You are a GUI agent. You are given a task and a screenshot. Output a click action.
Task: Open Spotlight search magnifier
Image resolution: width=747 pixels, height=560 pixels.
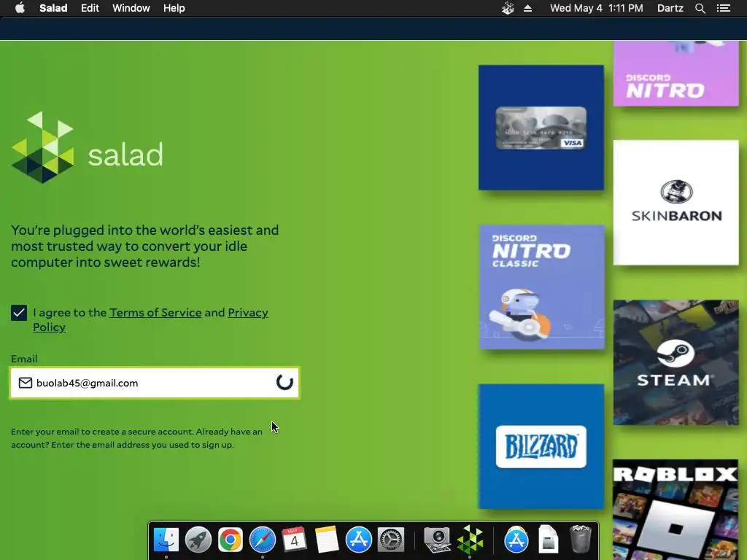700,8
